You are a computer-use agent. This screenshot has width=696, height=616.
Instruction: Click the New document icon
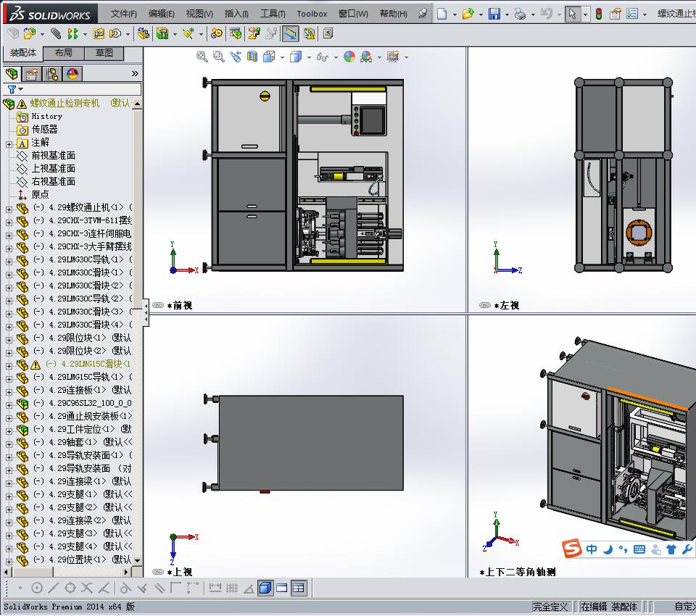pyautogui.click(x=442, y=14)
